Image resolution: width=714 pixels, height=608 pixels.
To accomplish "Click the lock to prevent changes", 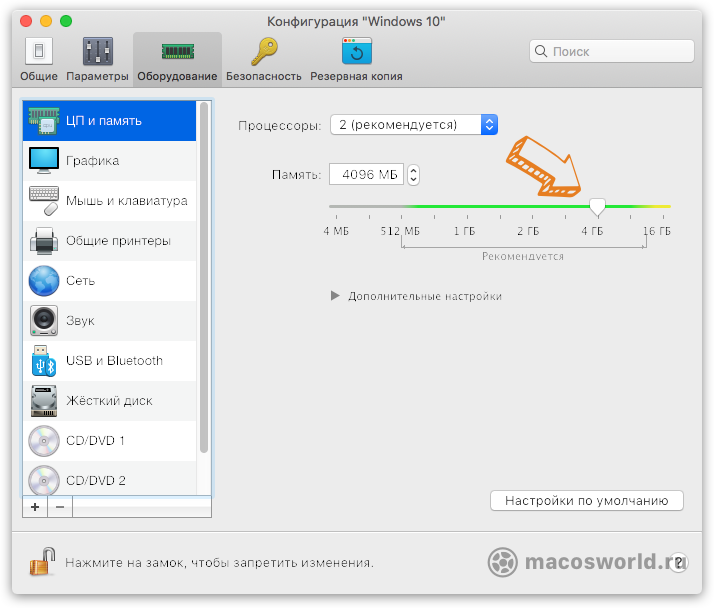I will click(42, 561).
